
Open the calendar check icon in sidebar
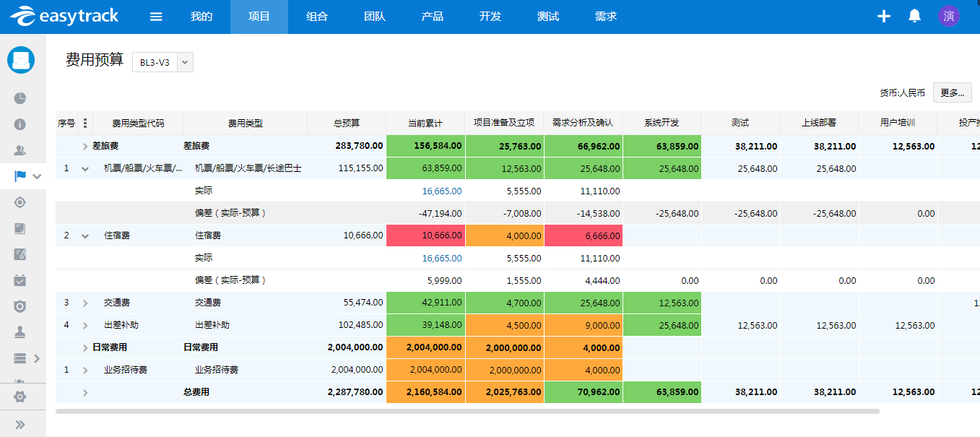tap(20, 280)
